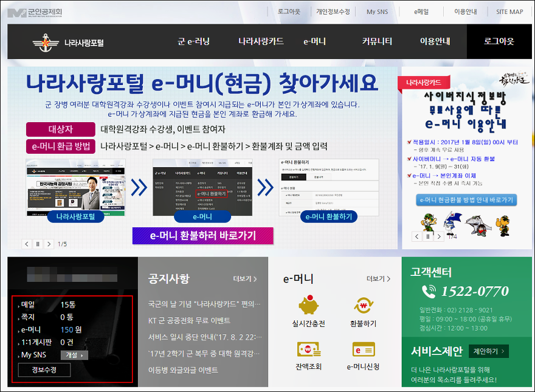Show next slide in 나라사랑카드 side banner
535x392 pixels.
tap(439, 236)
